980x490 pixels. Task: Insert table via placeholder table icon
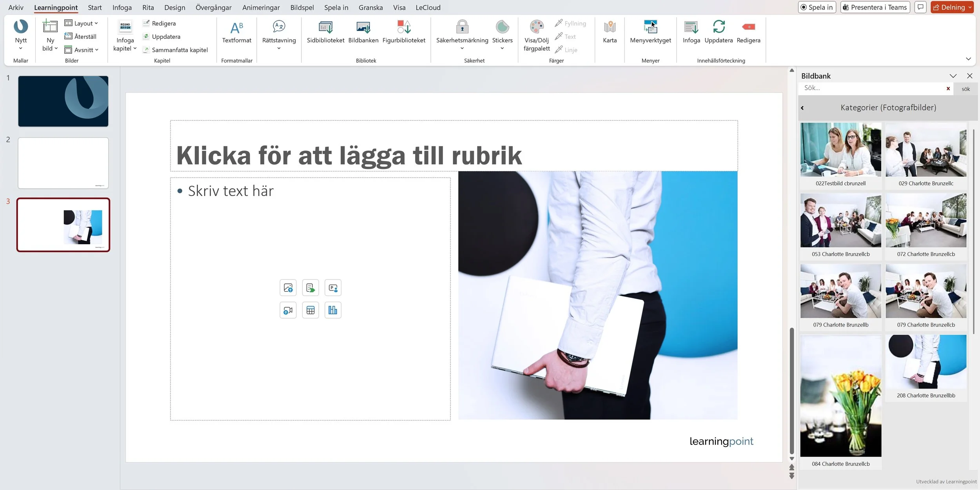pos(310,310)
